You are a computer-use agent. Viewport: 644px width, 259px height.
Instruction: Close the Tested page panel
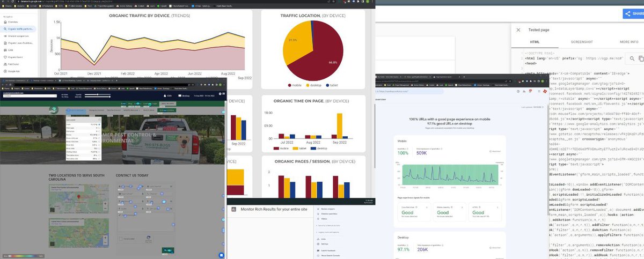(x=517, y=30)
